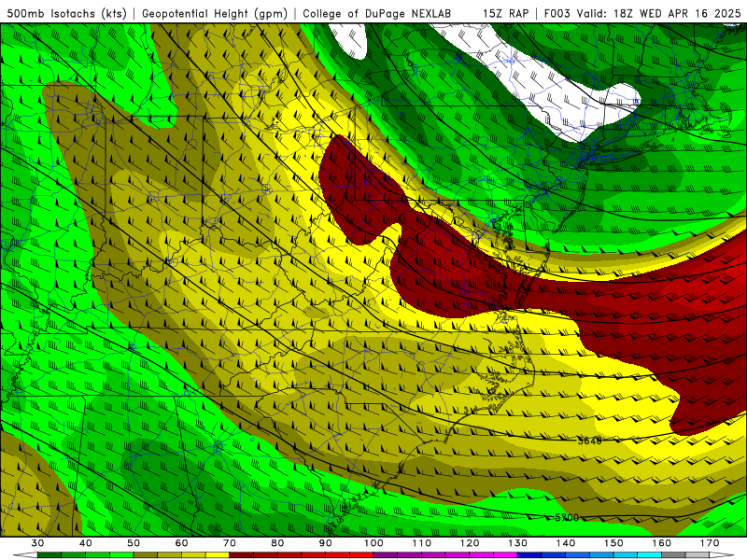Click the '120' value on the color scale
This screenshot has height=560, width=747.
(x=470, y=543)
